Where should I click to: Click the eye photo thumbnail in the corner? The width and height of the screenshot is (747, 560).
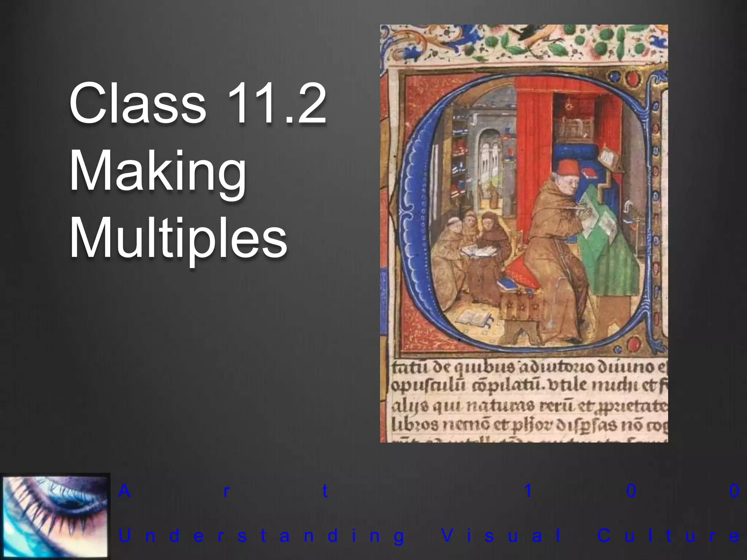[55, 516]
